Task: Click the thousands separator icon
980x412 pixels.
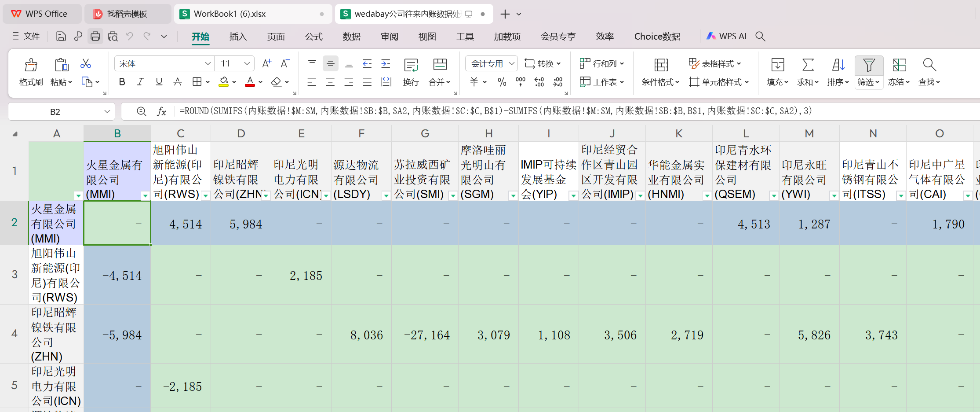Action: [521, 82]
